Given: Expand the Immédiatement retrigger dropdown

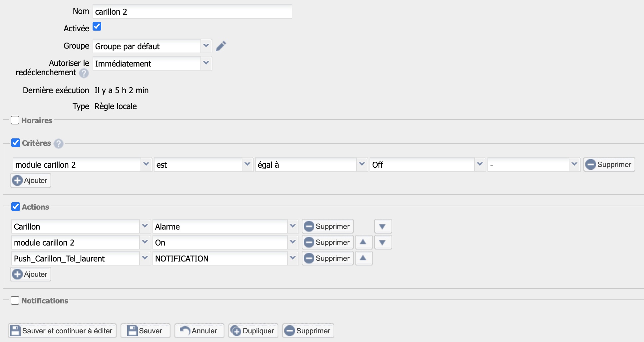Looking at the screenshot, I should point(206,63).
